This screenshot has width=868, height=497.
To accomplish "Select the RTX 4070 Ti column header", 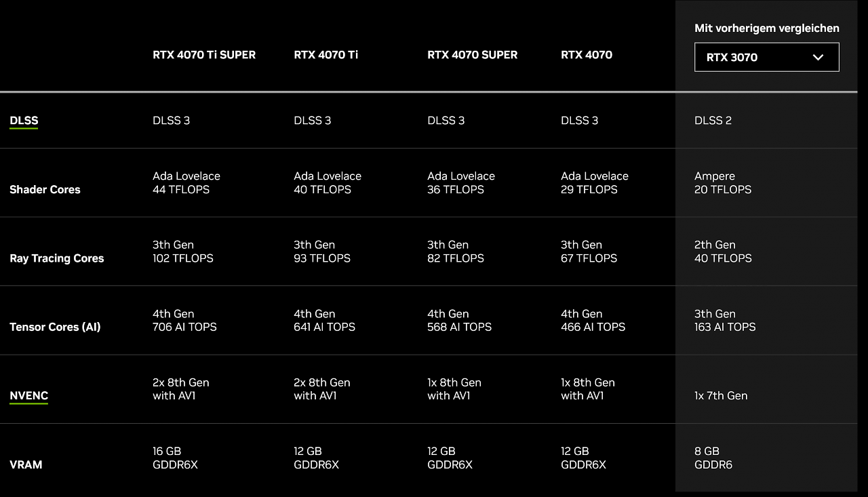I will click(x=325, y=55).
